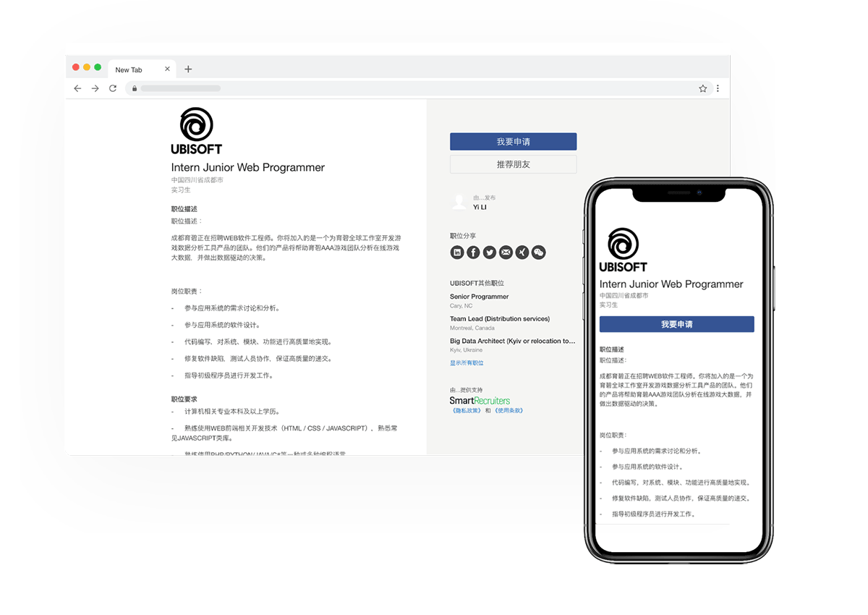This screenshot has height=615, width=868.
Task: Click the browser forward arrow
Action: [x=95, y=88]
